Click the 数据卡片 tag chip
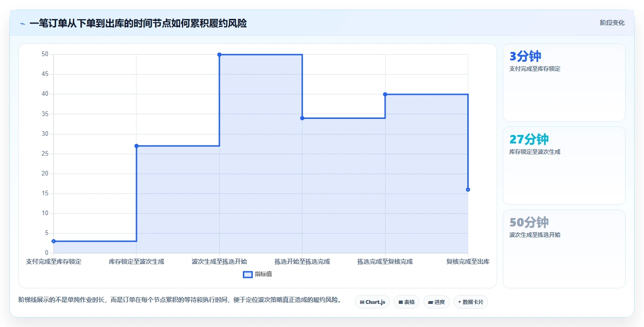 point(471,302)
